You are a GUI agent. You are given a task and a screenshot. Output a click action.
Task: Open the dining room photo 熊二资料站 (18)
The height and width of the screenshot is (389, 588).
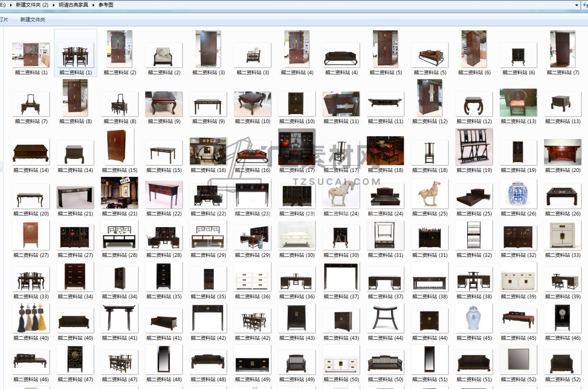coord(385,151)
